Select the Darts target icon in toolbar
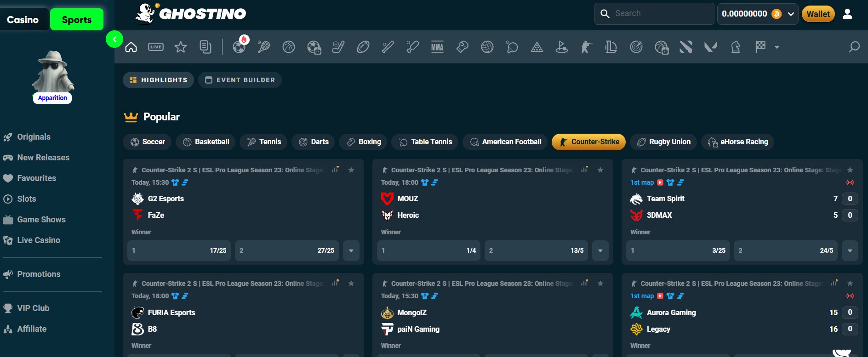This screenshot has height=357, width=868. 636,47
